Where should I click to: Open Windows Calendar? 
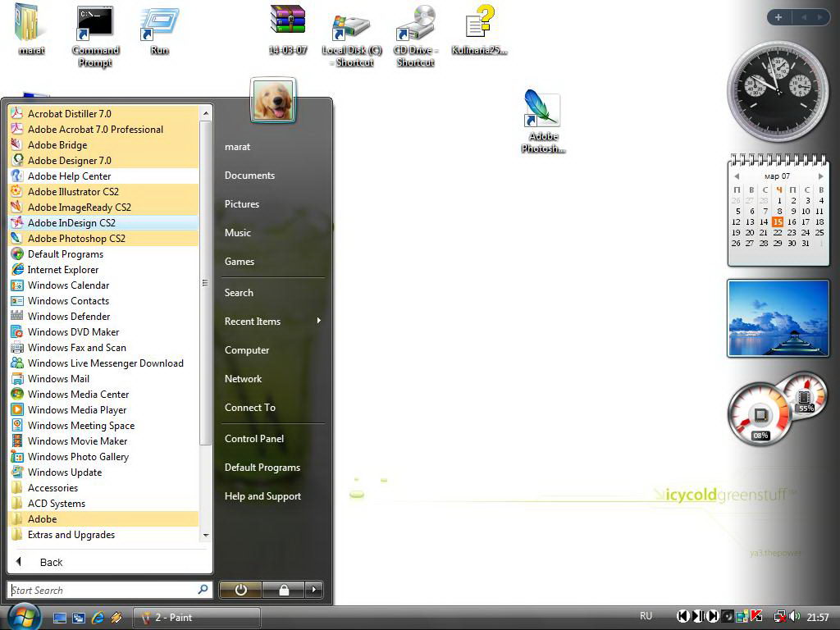(104, 285)
